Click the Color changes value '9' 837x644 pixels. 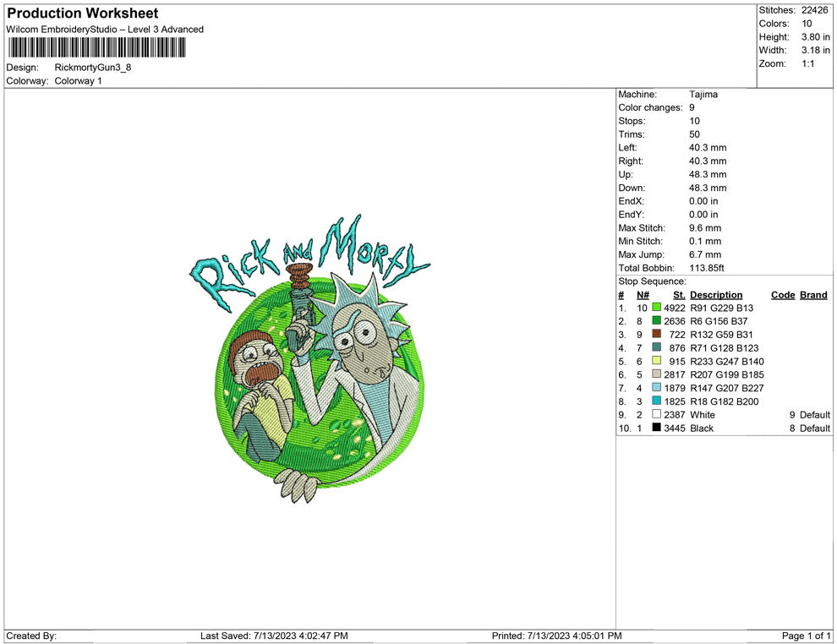pos(692,108)
